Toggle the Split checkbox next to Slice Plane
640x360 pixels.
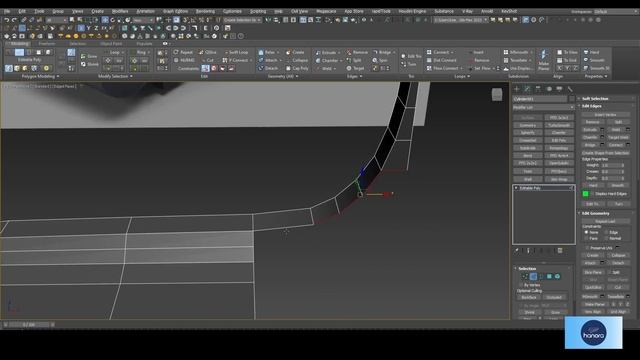click(610, 272)
